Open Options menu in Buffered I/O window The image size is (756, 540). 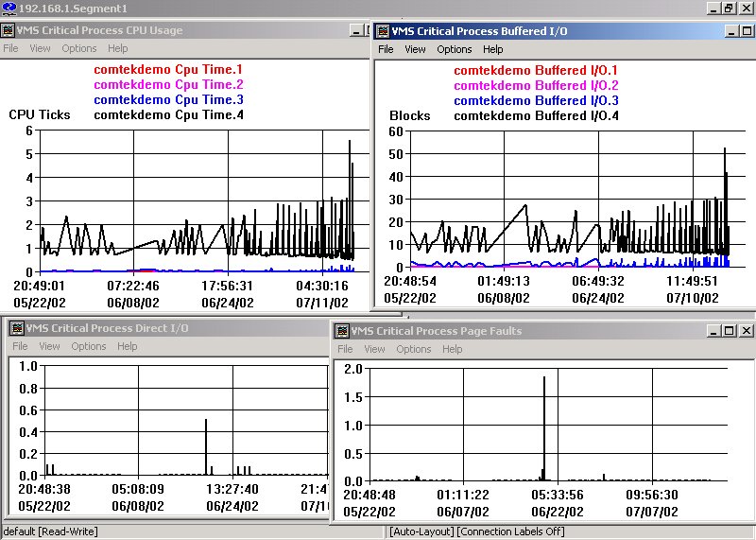click(x=454, y=49)
